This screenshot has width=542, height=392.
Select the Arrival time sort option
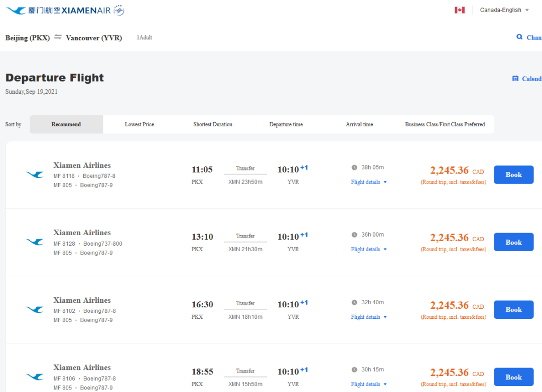(x=359, y=124)
